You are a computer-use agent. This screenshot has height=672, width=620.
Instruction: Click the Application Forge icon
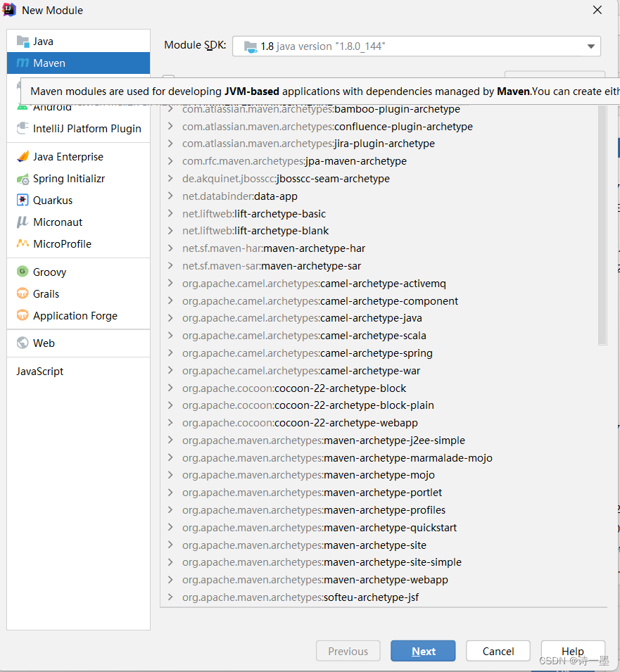(x=23, y=315)
